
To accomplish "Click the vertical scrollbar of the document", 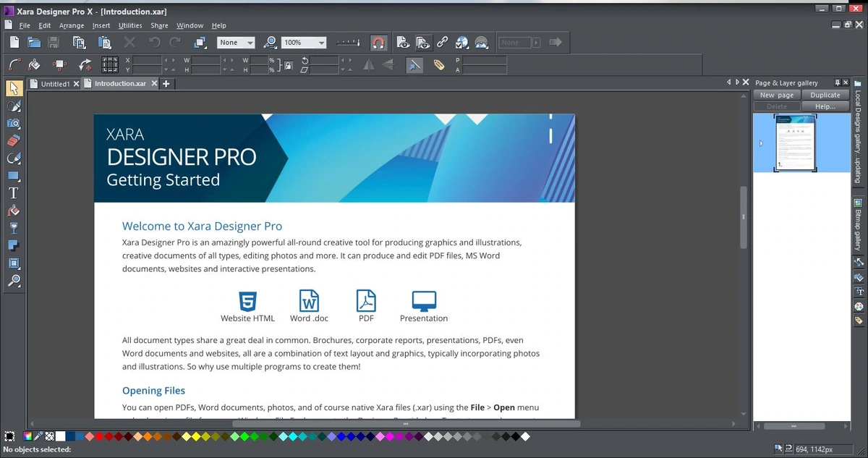I will point(743,217).
